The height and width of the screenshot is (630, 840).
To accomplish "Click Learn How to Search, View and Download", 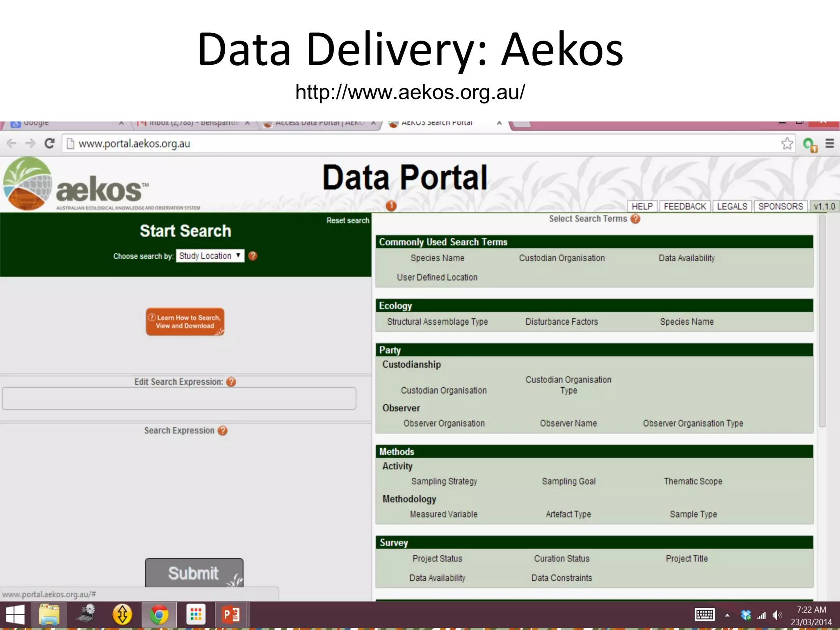I will click(x=185, y=322).
